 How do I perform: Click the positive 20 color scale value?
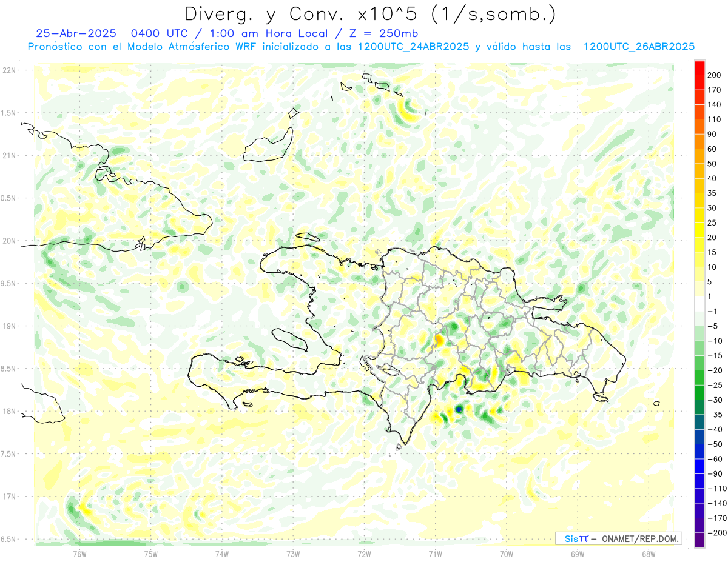(x=712, y=238)
